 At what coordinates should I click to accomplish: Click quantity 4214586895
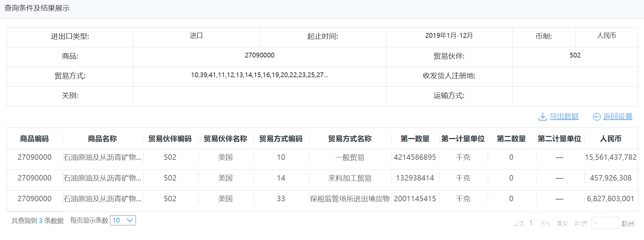(415, 157)
